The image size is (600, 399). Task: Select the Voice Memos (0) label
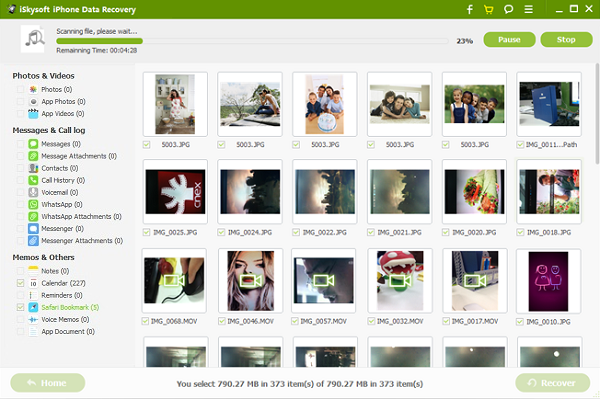click(65, 319)
